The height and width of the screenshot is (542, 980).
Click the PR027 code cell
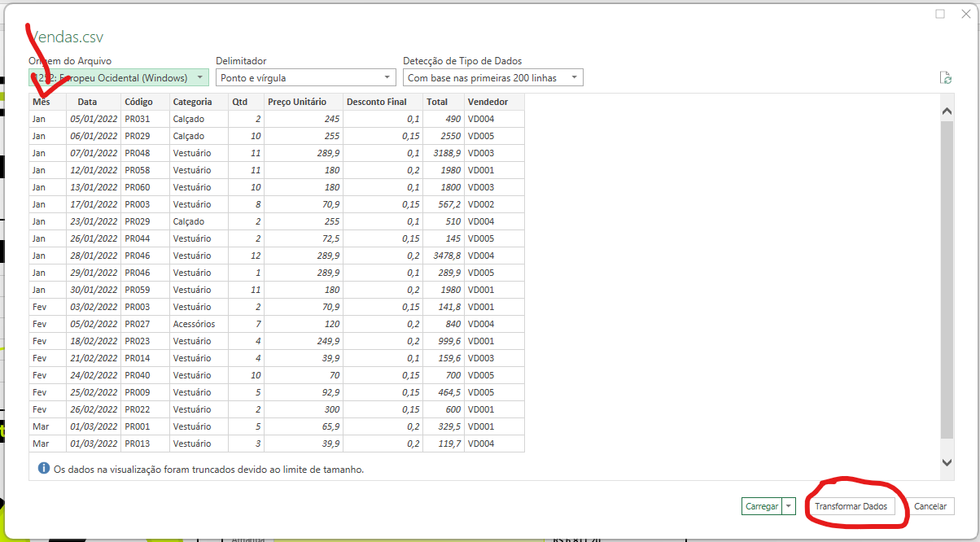(146, 324)
